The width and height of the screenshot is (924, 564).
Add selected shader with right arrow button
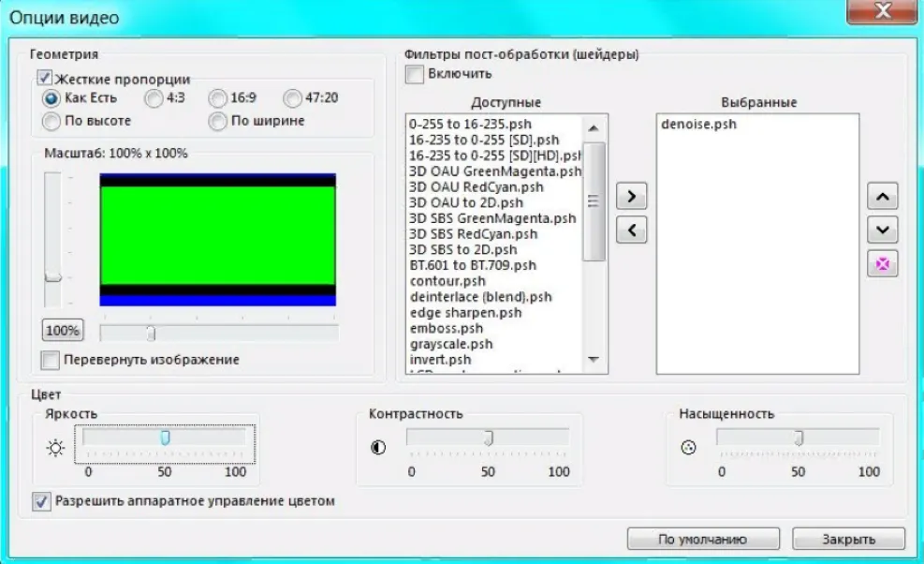tap(631, 197)
